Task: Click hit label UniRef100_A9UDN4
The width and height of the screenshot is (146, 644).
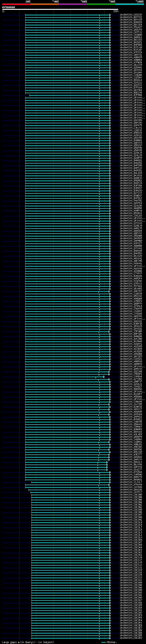Action: 131,354
